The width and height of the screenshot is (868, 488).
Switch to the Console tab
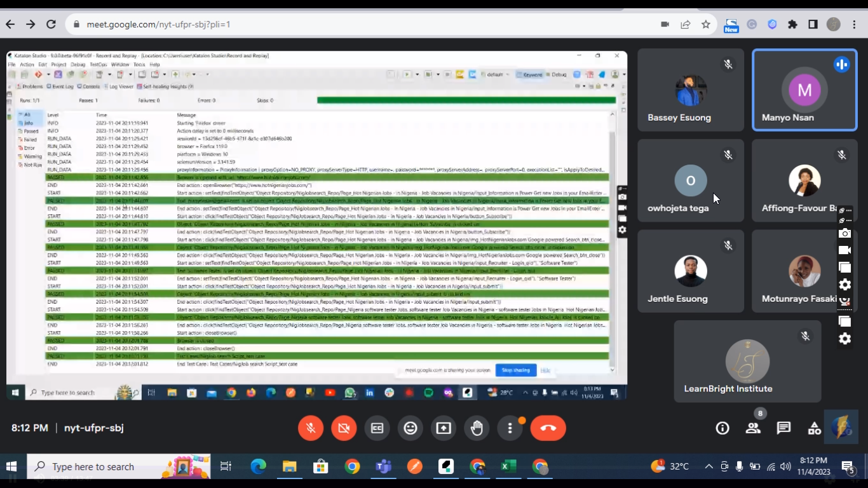88,86
